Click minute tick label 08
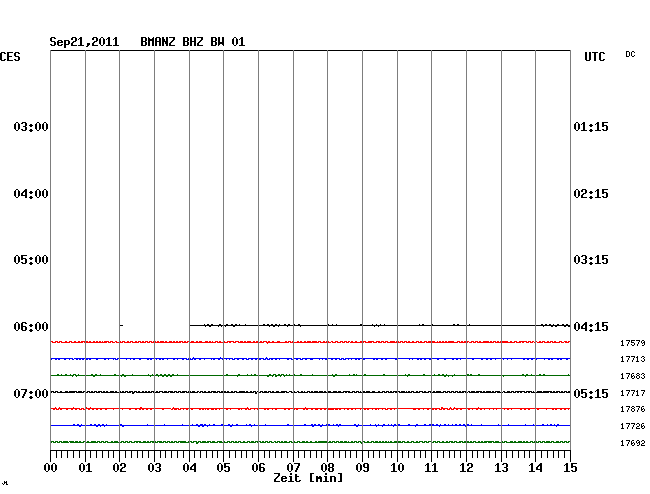Screen dimensions: 650x494 (x=327, y=468)
